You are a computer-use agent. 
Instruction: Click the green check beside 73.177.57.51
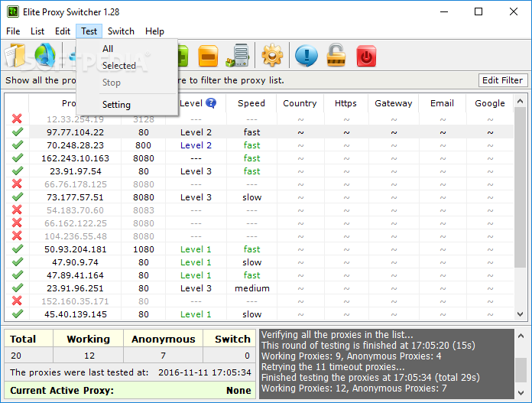click(x=18, y=197)
